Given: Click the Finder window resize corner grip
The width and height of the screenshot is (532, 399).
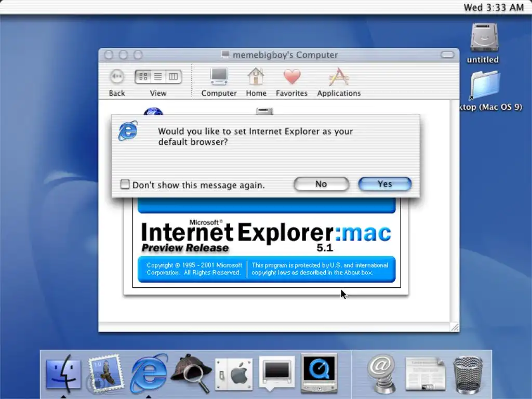Looking at the screenshot, I should [455, 327].
